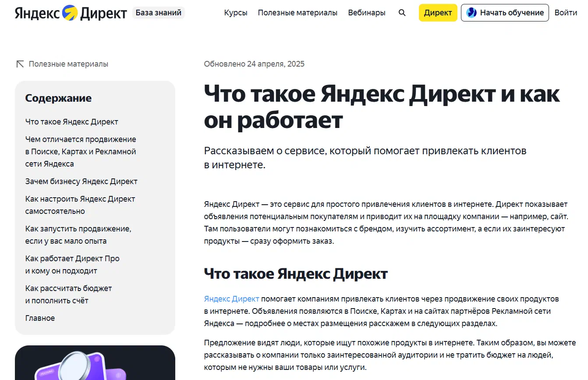Click the Начать обучение button
588x380 pixels.
tap(505, 13)
